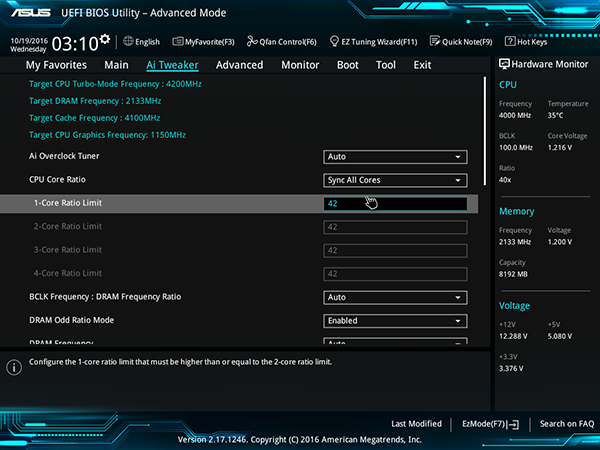
Task: Select the 1-Core Ratio Limit label
Action: 68,203
